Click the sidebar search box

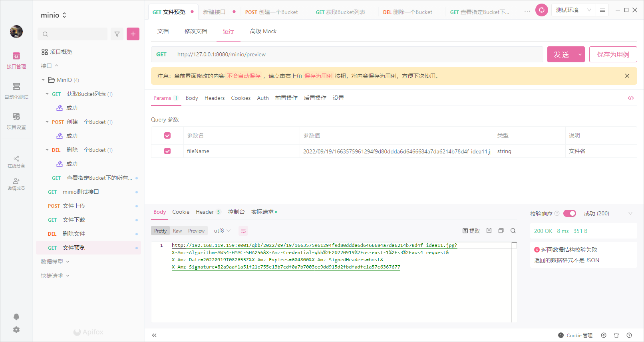click(x=72, y=34)
